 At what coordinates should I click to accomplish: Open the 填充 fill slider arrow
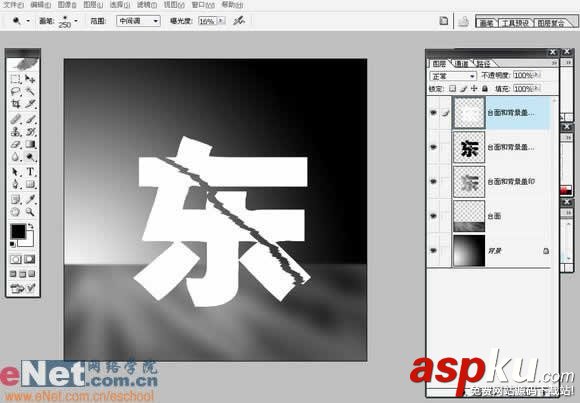(538, 89)
